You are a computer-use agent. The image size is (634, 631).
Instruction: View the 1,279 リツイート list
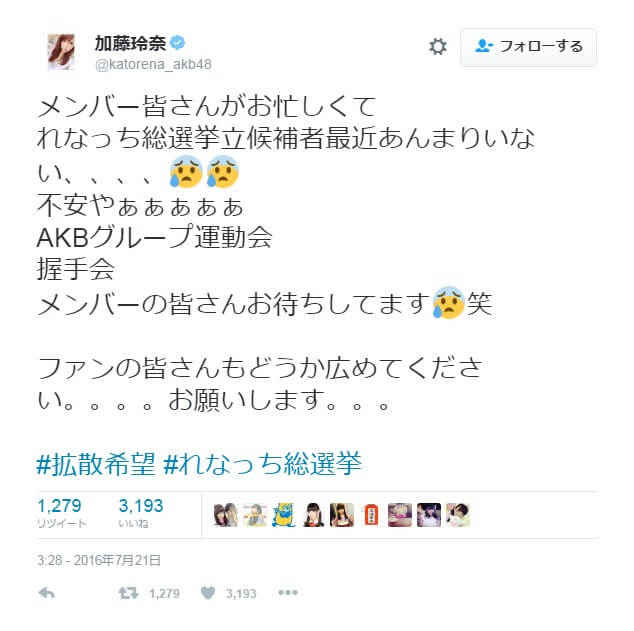(x=61, y=513)
